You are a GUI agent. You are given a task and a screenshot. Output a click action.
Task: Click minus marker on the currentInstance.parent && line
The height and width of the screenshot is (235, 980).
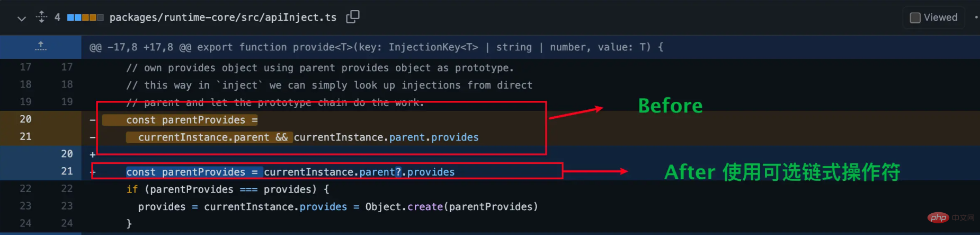(93, 137)
